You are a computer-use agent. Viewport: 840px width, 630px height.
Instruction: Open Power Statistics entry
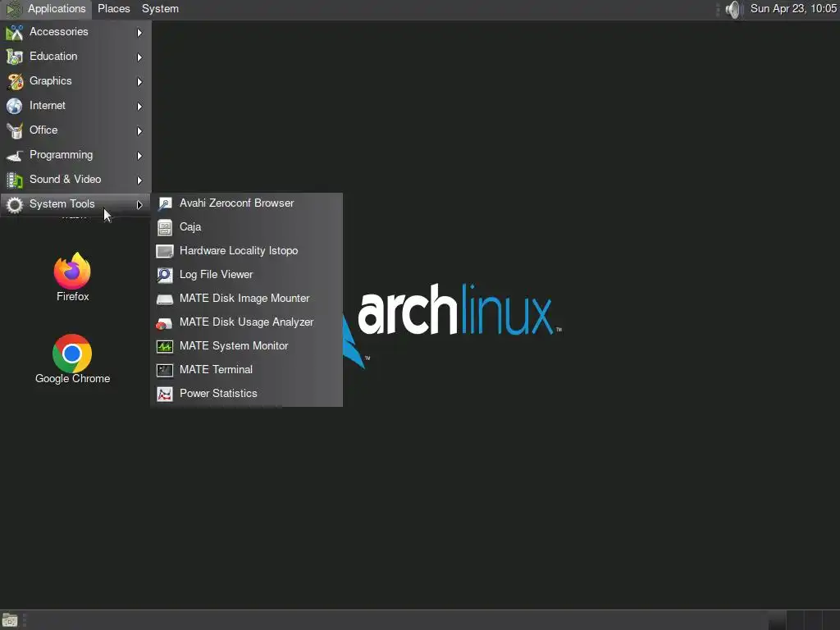coord(247,395)
